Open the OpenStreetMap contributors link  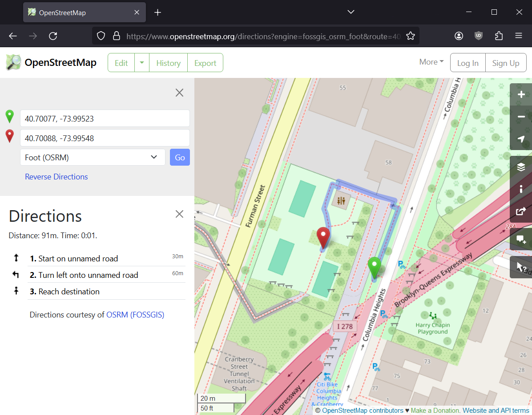(363, 410)
